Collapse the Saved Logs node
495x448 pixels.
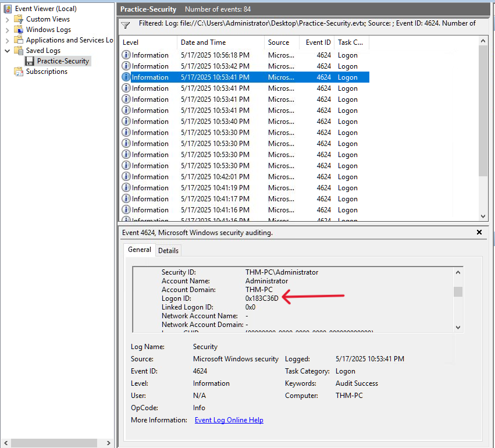pos(7,51)
